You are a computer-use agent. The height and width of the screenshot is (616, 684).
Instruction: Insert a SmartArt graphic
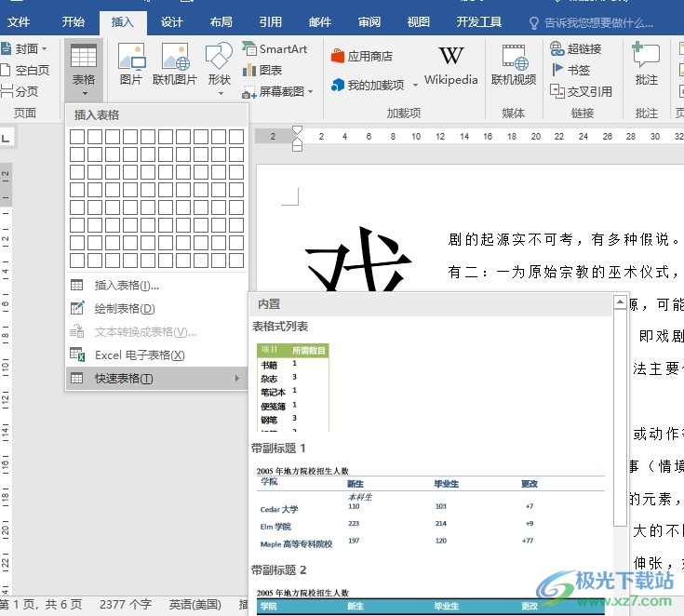pos(275,49)
